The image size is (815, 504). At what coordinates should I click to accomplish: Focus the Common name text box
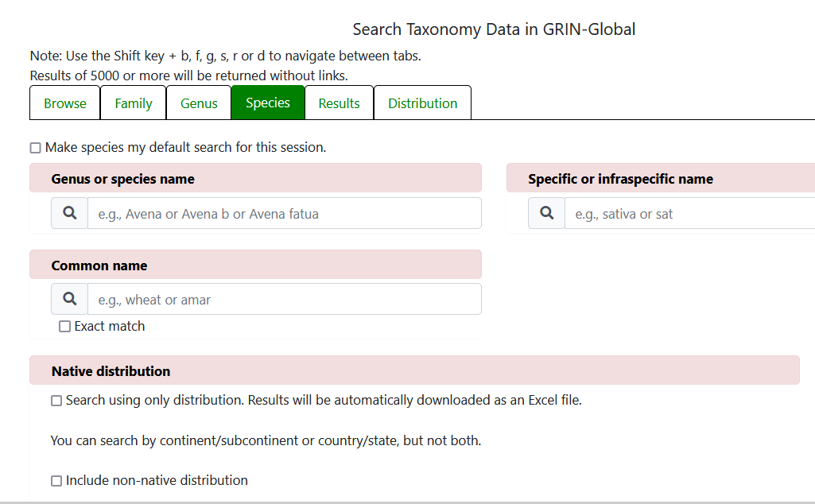coord(285,299)
